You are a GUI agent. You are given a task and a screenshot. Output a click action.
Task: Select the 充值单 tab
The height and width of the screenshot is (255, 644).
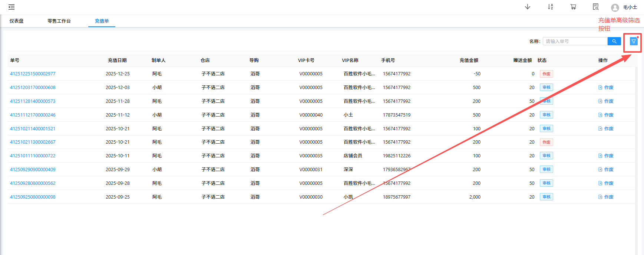tap(102, 21)
